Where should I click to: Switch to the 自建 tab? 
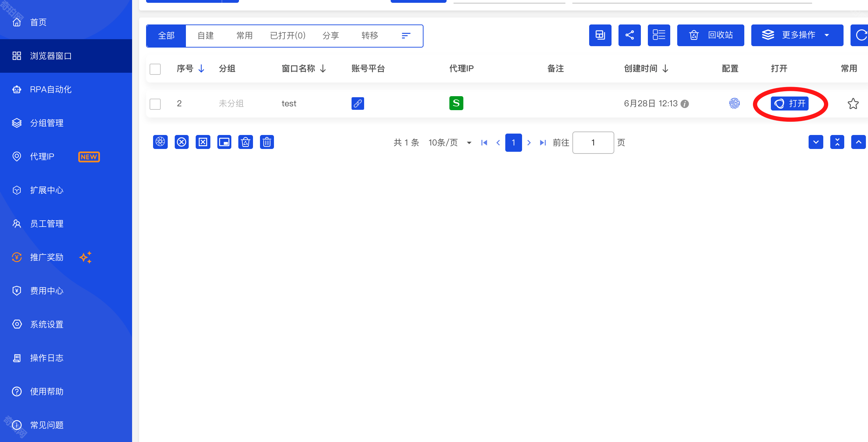205,36
